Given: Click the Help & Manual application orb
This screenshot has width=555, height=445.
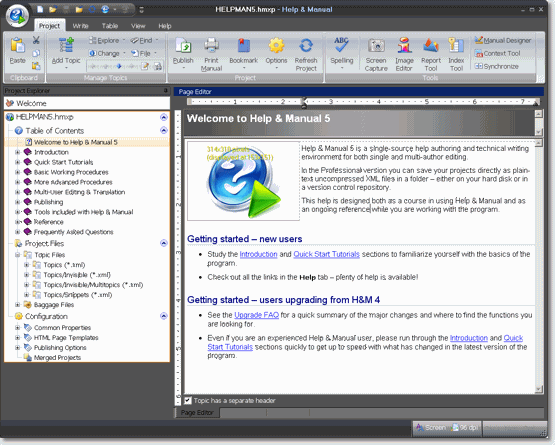Looking at the screenshot, I should (x=17, y=16).
